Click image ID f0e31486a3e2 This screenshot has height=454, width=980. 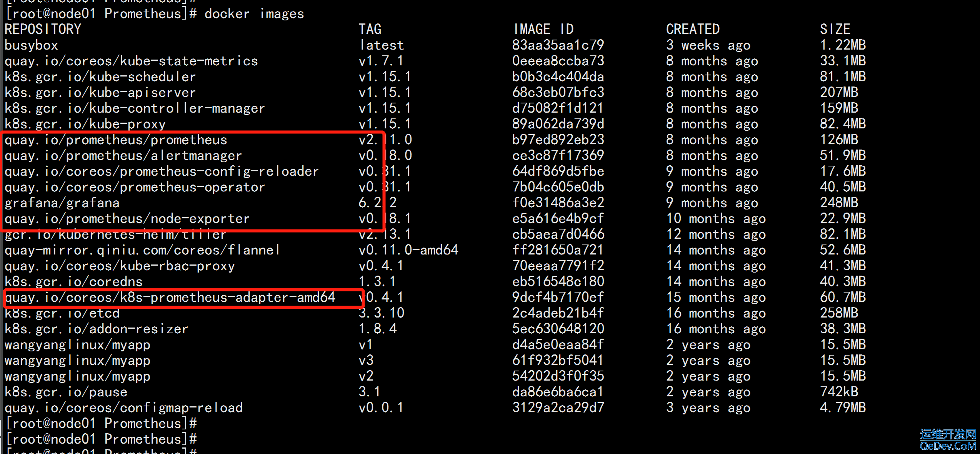point(558,203)
